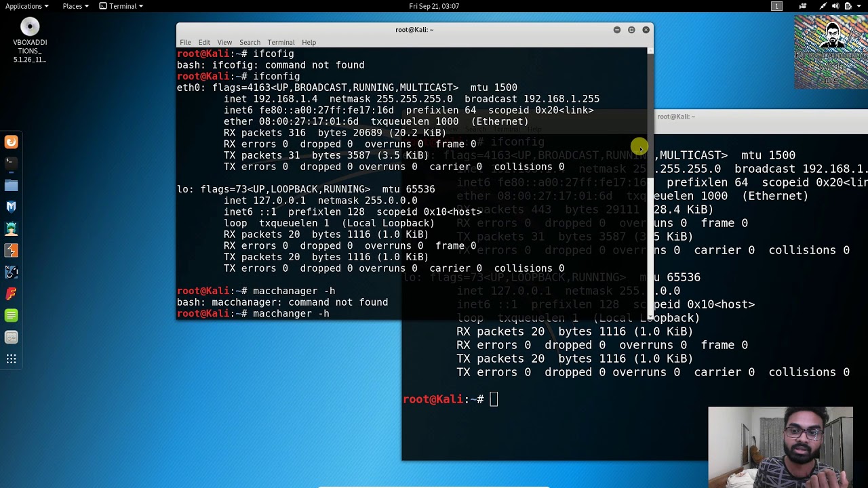868x488 pixels.
Task: Open the green notes dock icon
Action: 11,315
